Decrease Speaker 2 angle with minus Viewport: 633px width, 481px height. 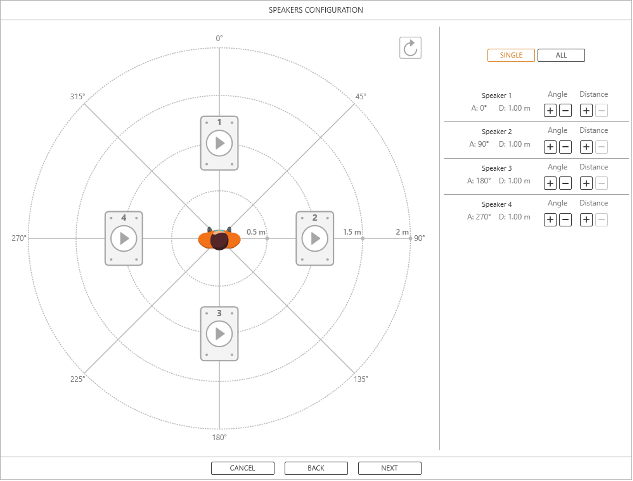pos(565,147)
